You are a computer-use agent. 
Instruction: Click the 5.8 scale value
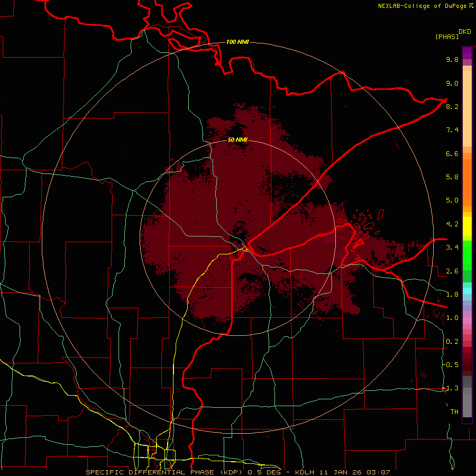point(452,177)
